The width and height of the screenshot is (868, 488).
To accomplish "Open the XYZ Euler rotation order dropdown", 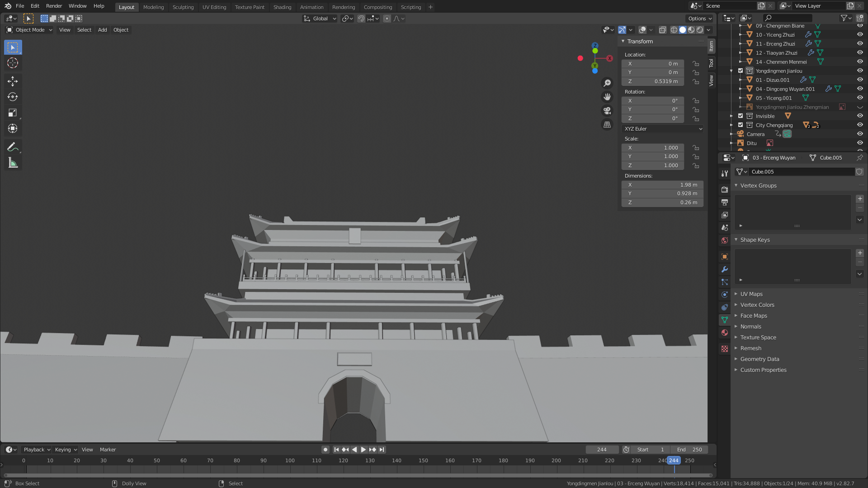I will [x=662, y=129].
